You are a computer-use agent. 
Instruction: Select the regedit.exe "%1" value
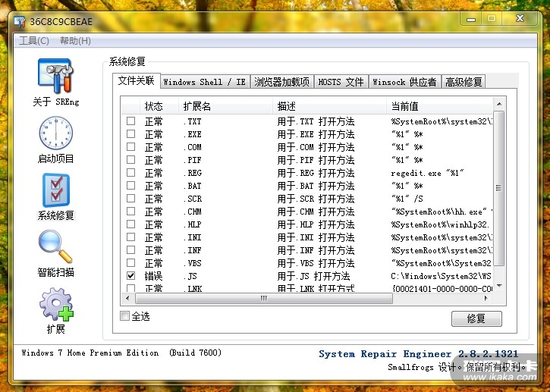(427, 173)
